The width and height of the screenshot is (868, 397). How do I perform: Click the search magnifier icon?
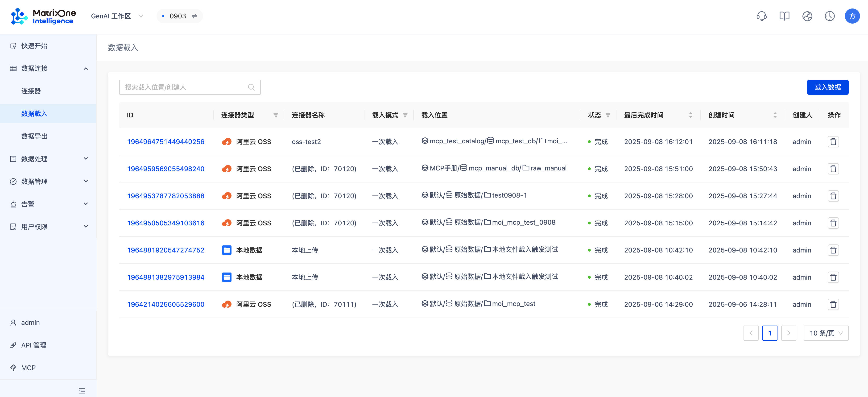pyautogui.click(x=251, y=87)
